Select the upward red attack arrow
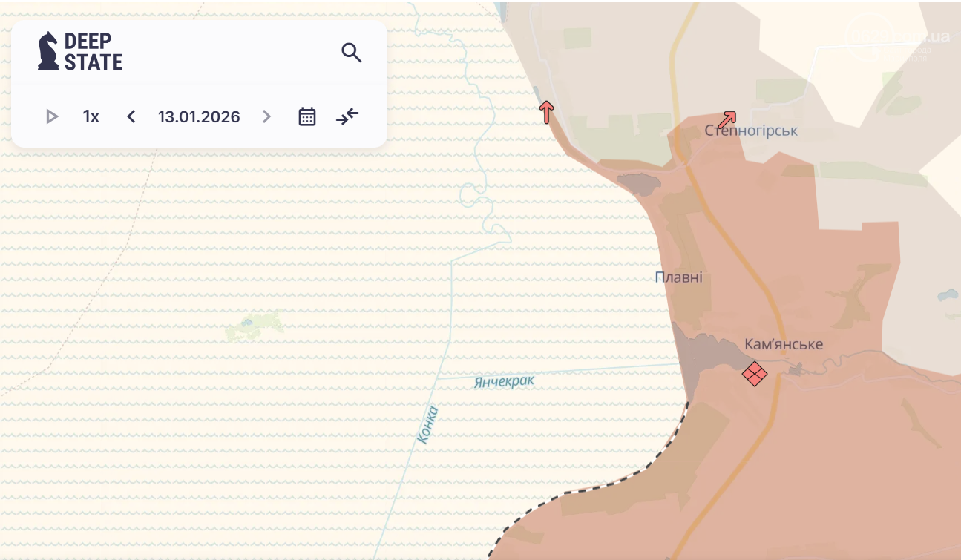 [x=546, y=112]
